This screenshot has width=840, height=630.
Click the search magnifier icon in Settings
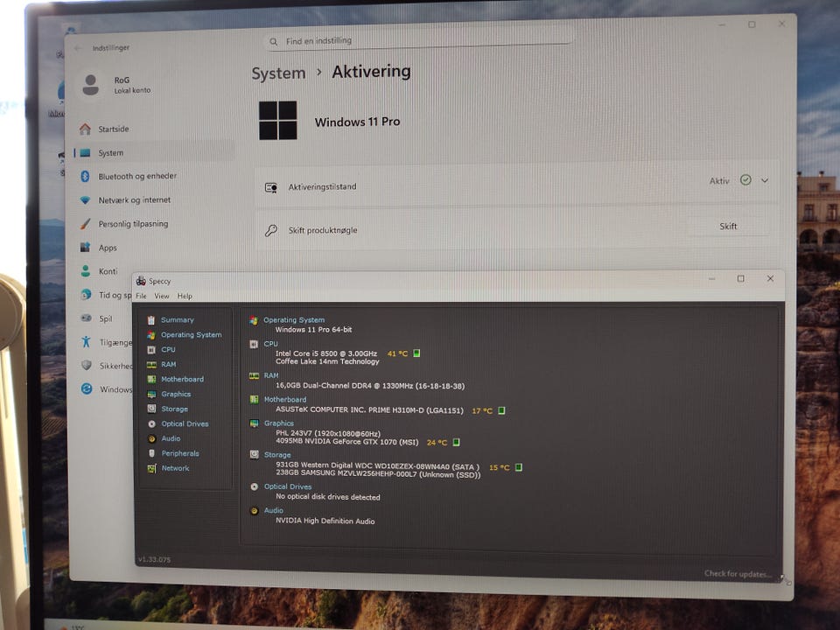274,42
